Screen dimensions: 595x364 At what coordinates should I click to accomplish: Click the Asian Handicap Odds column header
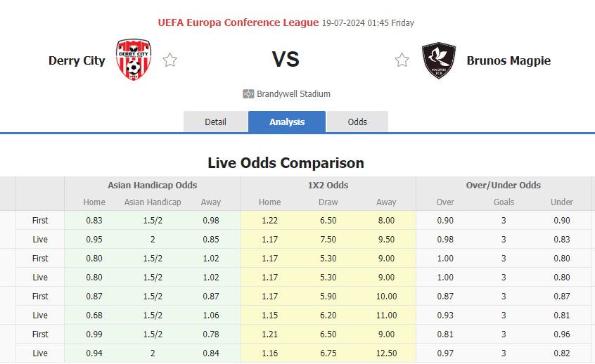(152, 186)
